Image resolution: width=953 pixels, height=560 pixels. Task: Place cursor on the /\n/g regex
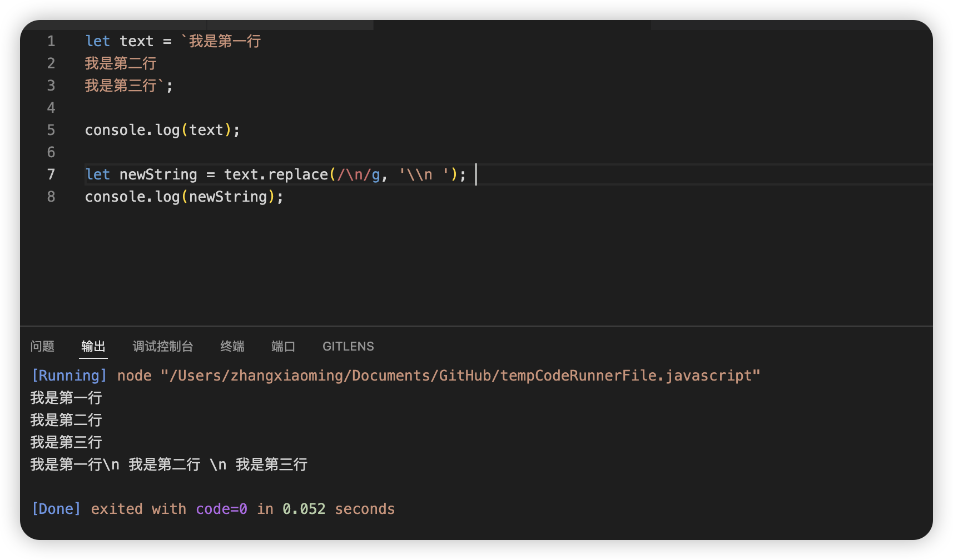click(359, 174)
